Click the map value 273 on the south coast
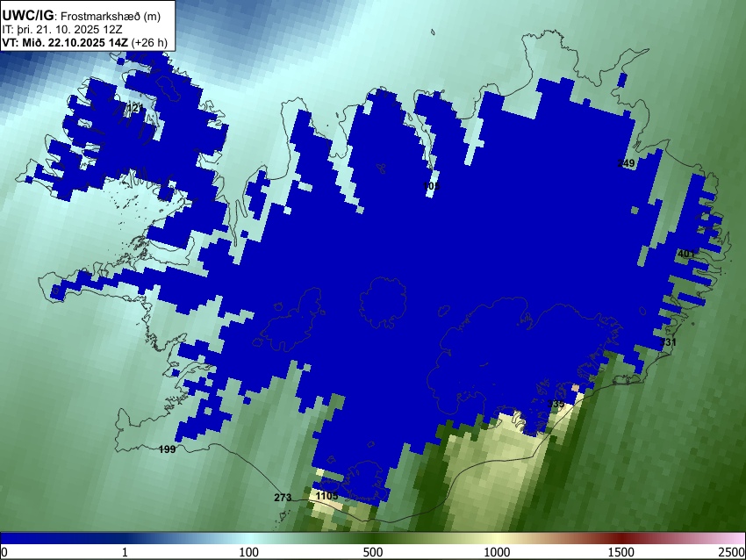The width and height of the screenshot is (746, 560). tap(283, 498)
